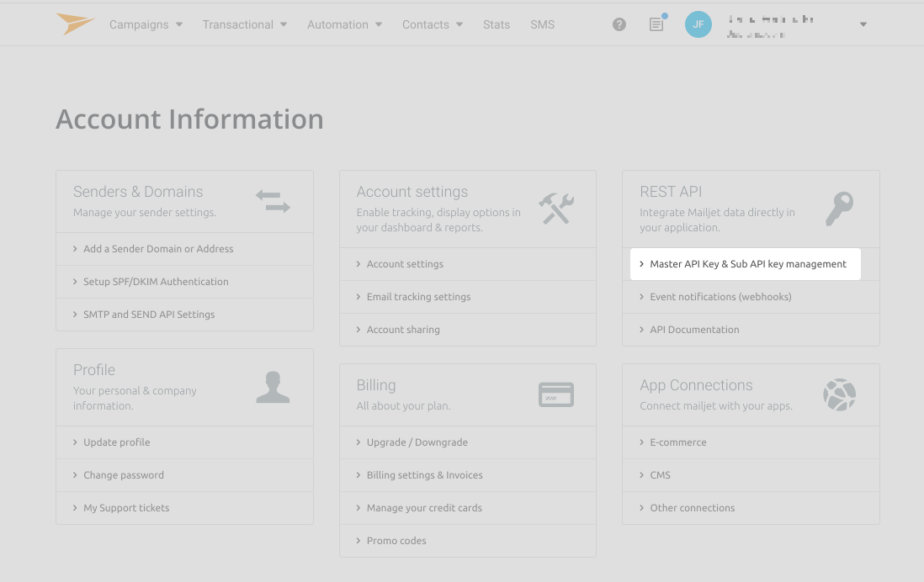The width and height of the screenshot is (924, 582).
Task: Open the help question mark icon
Action: [619, 24]
